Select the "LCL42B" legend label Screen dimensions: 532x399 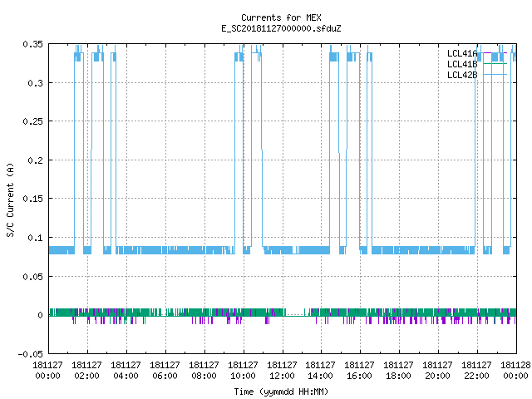[462, 75]
